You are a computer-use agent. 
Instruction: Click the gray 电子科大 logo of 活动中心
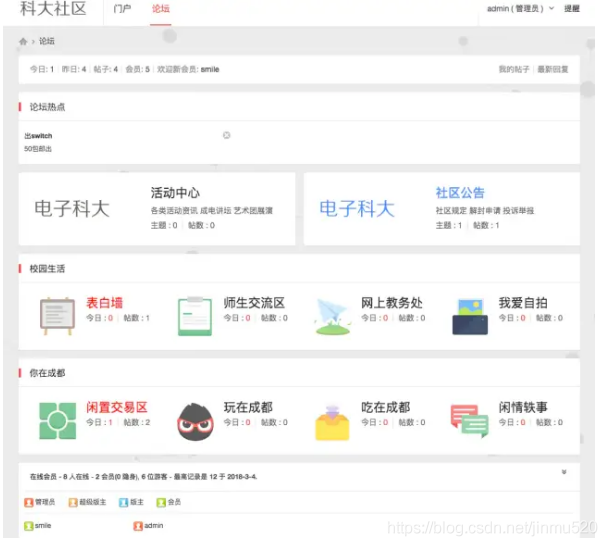coord(72,209)
